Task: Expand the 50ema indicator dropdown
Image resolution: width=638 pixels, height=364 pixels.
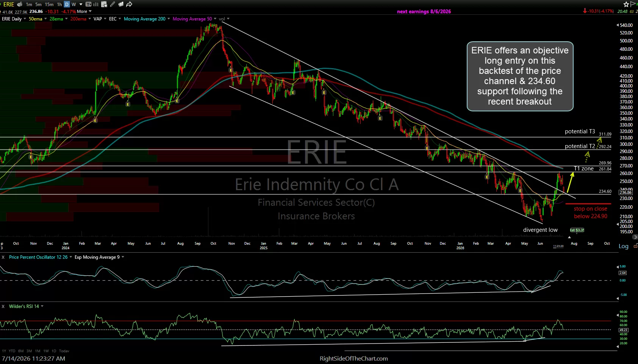Action: click(x=45, y=19)
